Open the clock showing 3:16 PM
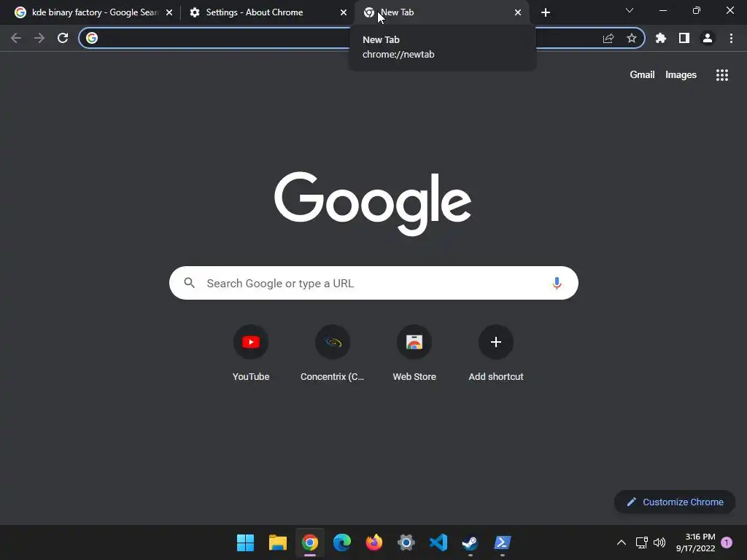 (x=695, y=542)
